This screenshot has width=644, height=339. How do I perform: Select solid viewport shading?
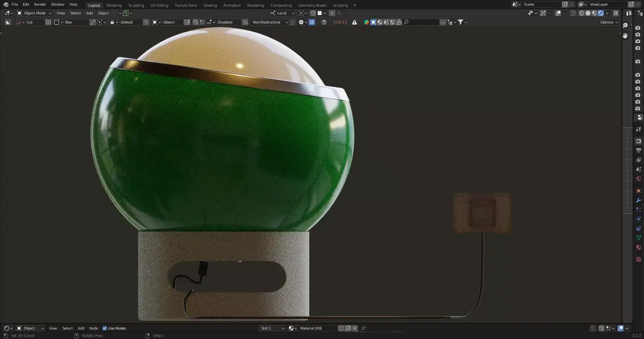coord(588,13)
